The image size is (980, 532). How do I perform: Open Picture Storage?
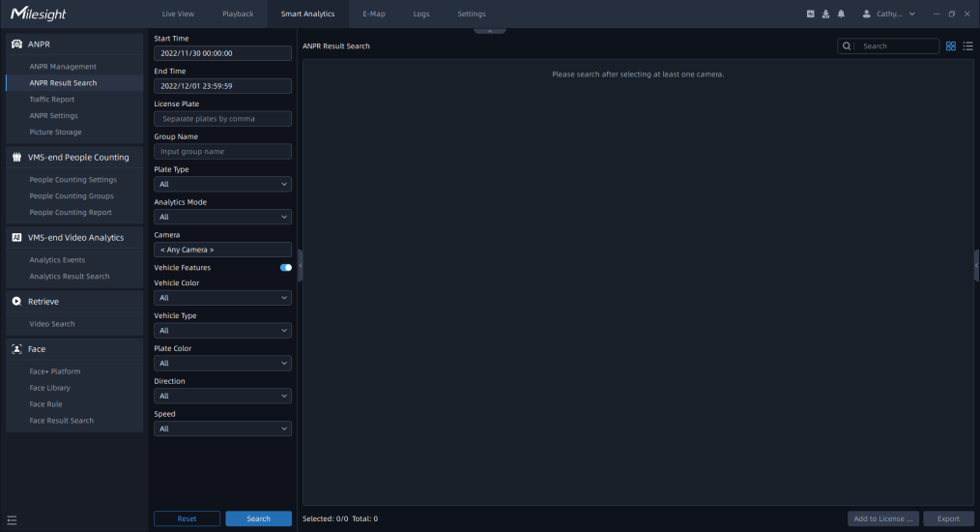pyautogui.click(x=56, y=133)
